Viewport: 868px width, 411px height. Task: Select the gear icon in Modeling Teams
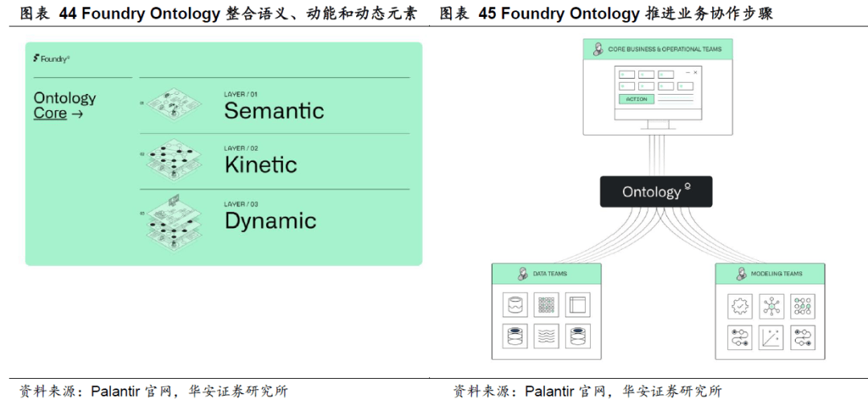(739, 306)
